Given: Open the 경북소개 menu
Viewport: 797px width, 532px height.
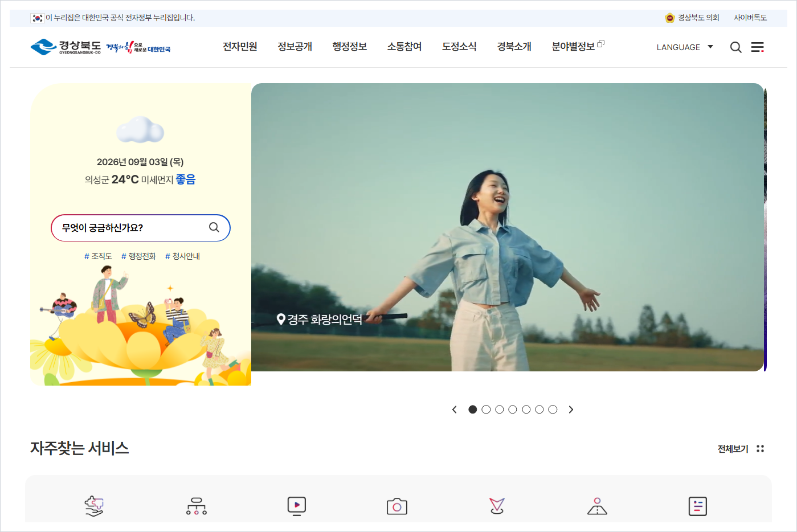Looking at the screenshot, I should 514,47.
